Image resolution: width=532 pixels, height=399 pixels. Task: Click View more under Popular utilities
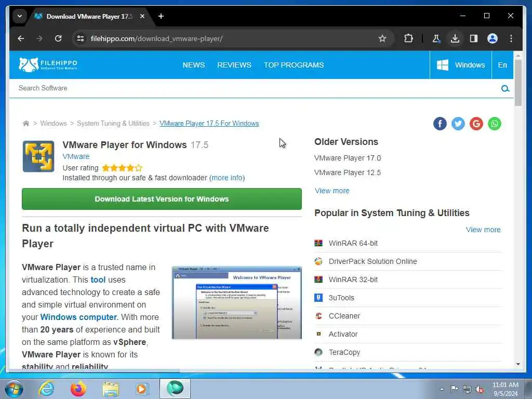click(x=483, y=230)
